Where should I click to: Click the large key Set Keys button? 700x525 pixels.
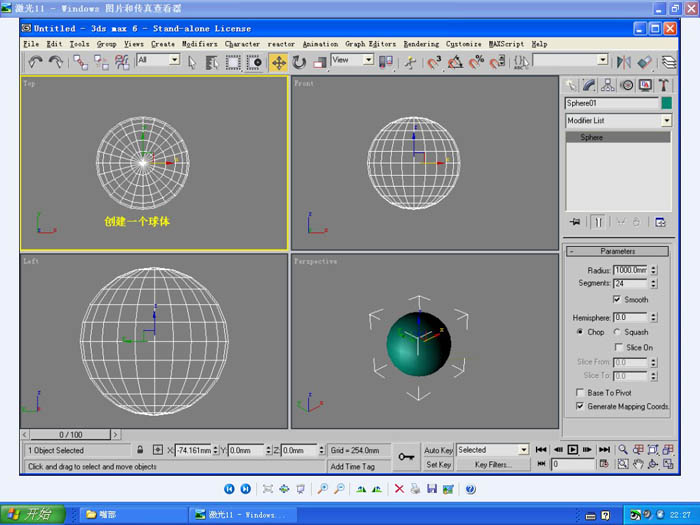tap(406, 456)
